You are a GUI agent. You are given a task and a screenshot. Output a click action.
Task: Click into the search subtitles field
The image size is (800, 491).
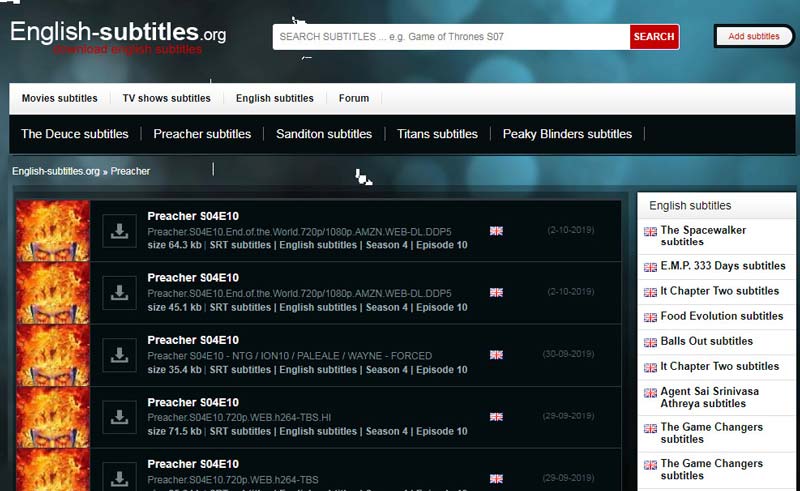(451, 37)
